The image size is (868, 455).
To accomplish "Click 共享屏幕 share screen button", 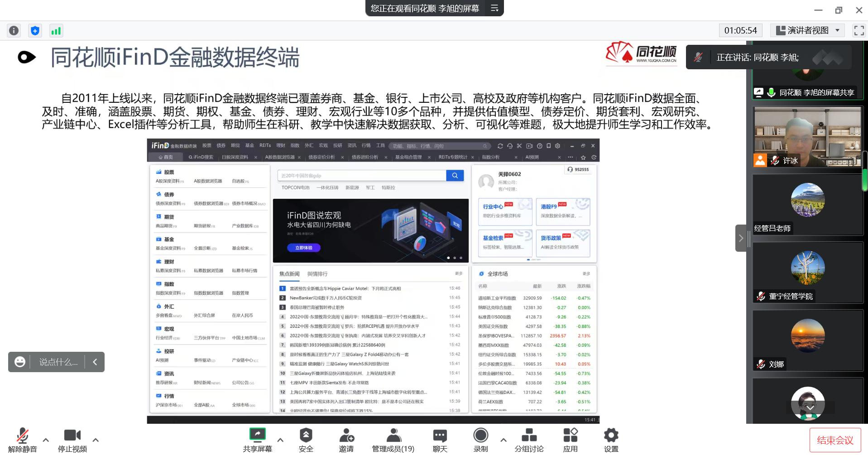I will tap(257, 440).
